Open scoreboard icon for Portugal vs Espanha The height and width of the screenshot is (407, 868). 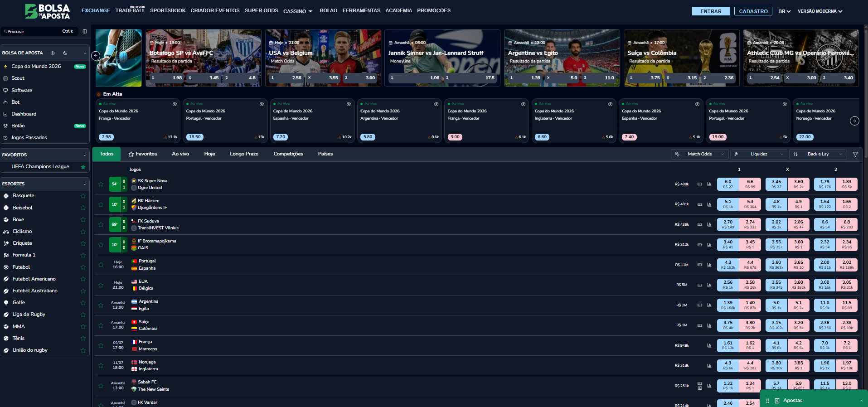pyautogui.click(x=700, y=265)
